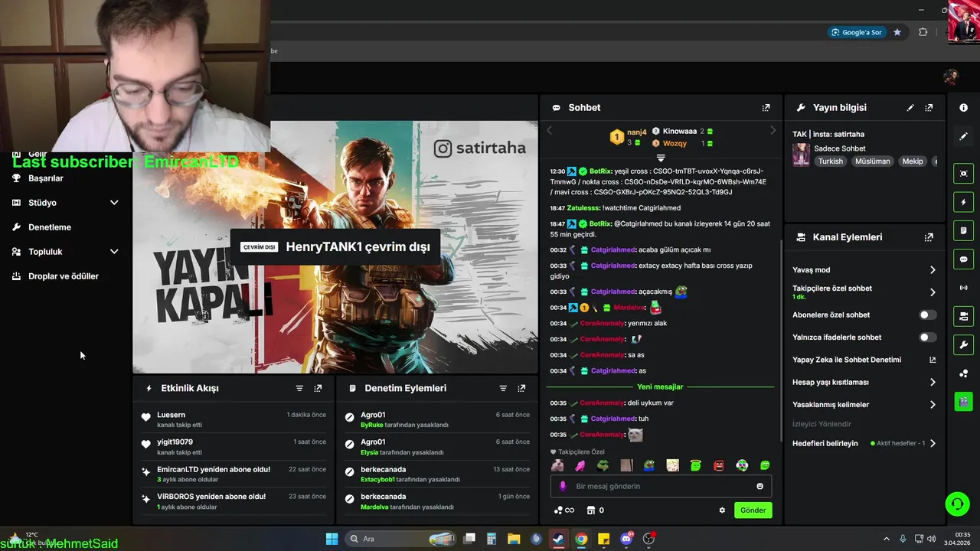Image resolution: width=980 pixels, height=551 pixels.
Task: Click the broadcast signal icon in right sidebar
Action: pyautogui.click(x=963, y=288)
